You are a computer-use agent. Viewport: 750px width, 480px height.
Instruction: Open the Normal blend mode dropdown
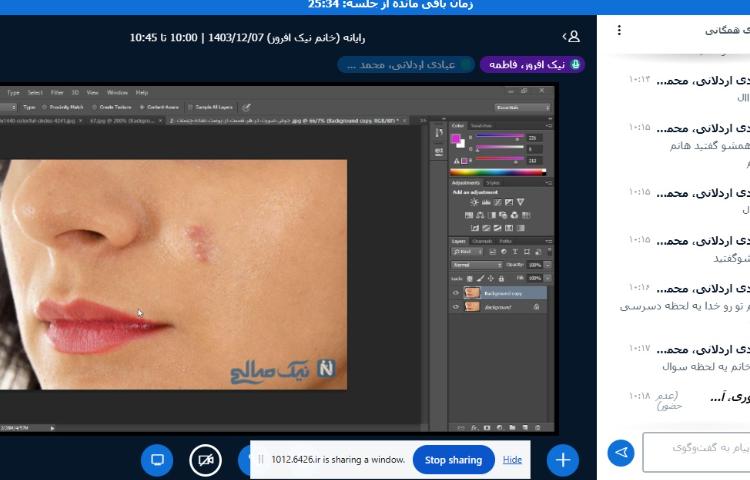pos(476,265)
